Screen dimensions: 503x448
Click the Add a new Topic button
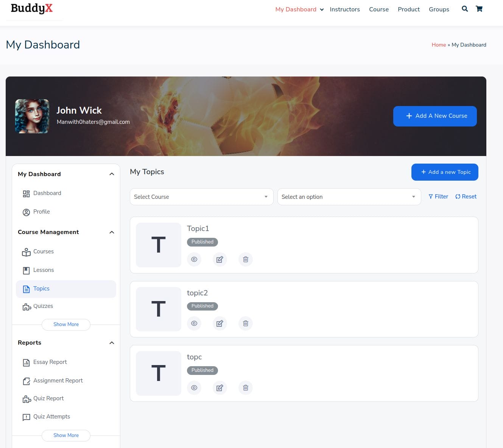point(445,172)
